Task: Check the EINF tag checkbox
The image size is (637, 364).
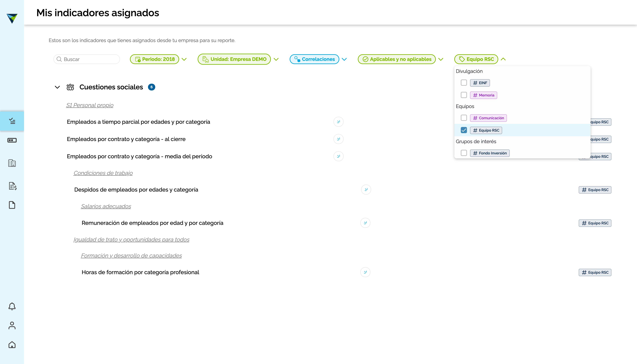Action: 464,83
